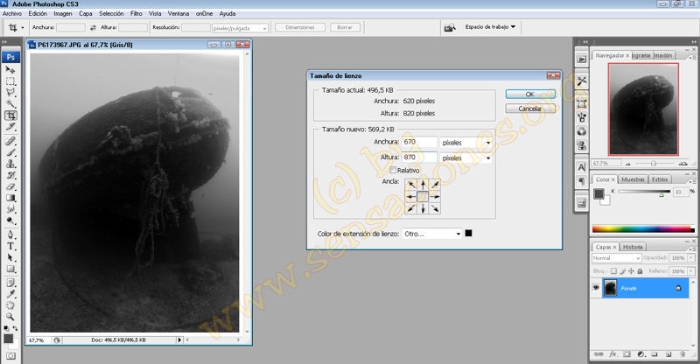Select the Type tool
This screenshot has height=364, width=700.
10,246
